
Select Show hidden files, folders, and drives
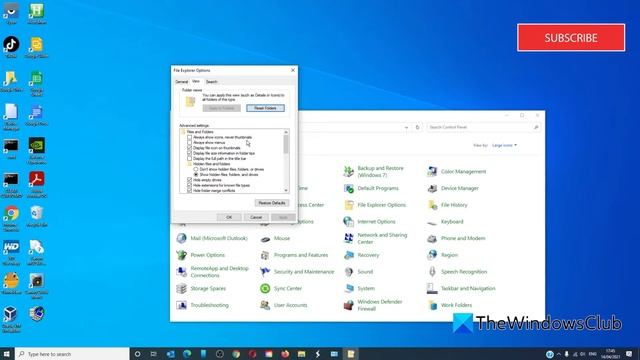tap(196, 175)
